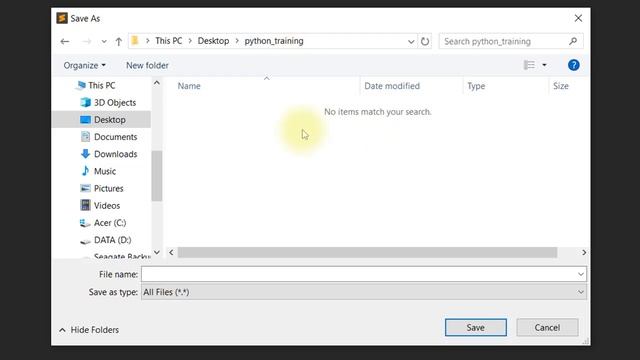640x360 pixels.
Task: Click the Back navigation arrow
Action: pos(64,41)
